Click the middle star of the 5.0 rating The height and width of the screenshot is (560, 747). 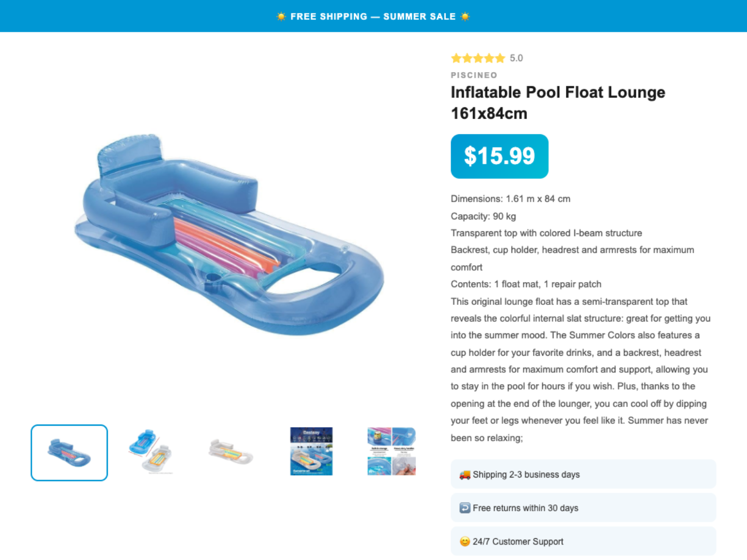pos(478,58)
